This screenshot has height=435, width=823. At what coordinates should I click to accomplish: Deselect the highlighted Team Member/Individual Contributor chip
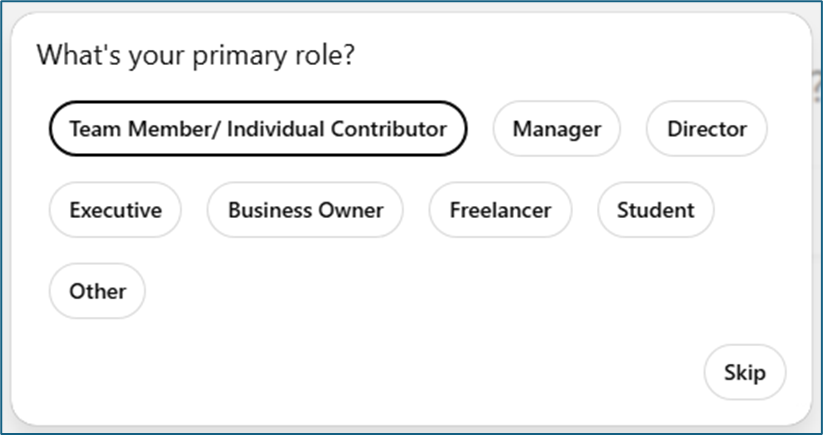tap(258, 129)
